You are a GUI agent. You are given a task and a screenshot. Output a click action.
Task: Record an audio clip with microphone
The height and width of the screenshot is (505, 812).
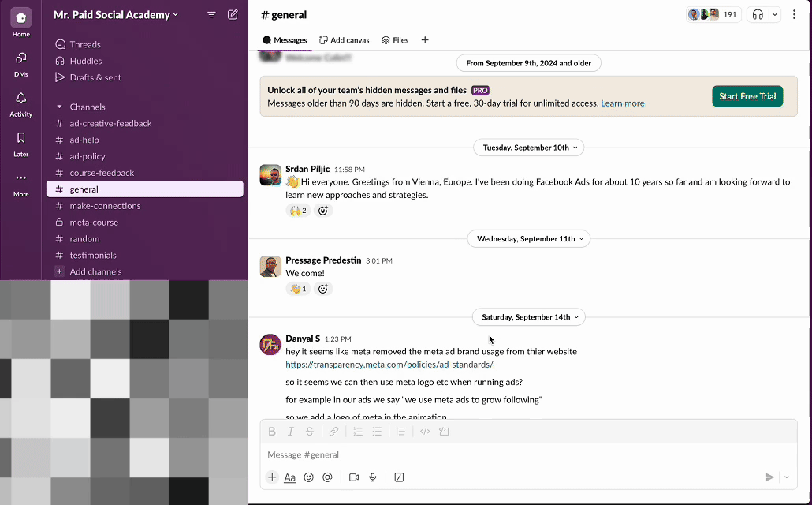tap(373, 477)
